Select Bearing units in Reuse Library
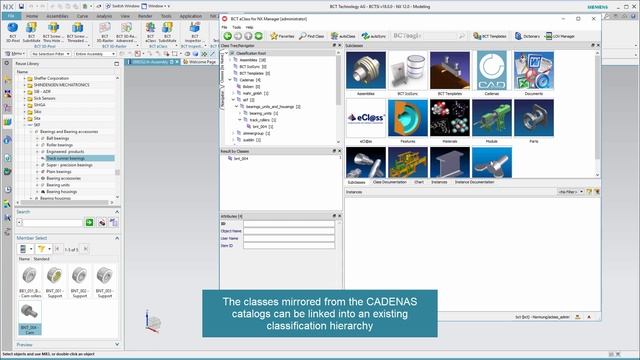Viewport: 640px width, 360px height. click(58, 185)
